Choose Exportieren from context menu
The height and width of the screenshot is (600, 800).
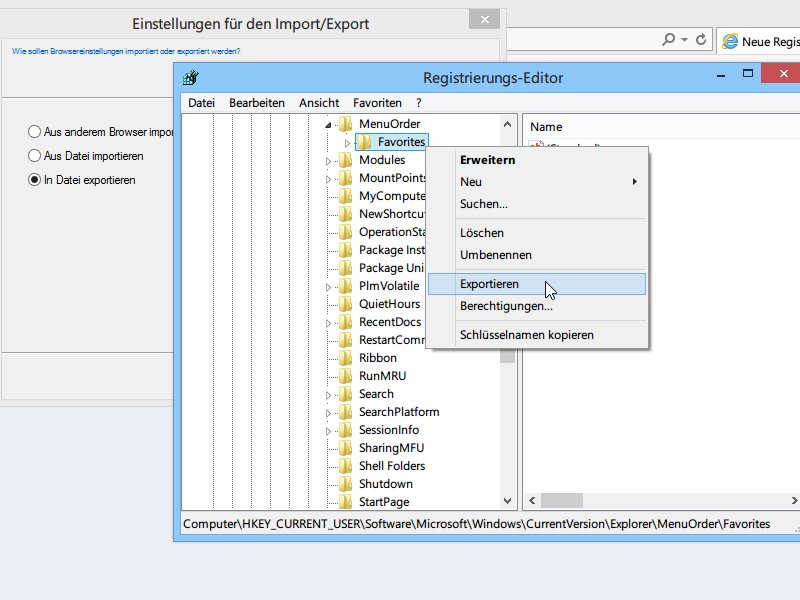click(x=537, y=284)
